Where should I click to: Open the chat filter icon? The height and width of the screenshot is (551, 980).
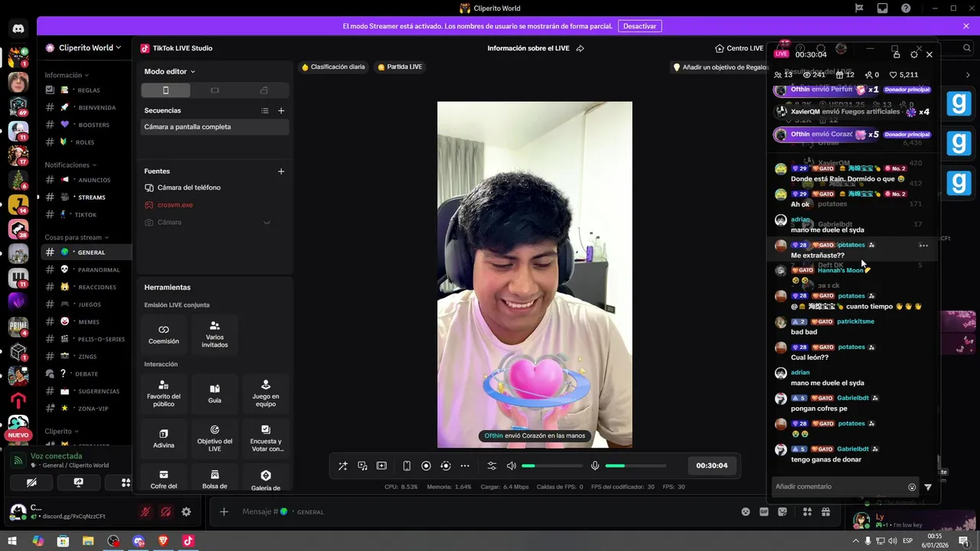point(928,487)
